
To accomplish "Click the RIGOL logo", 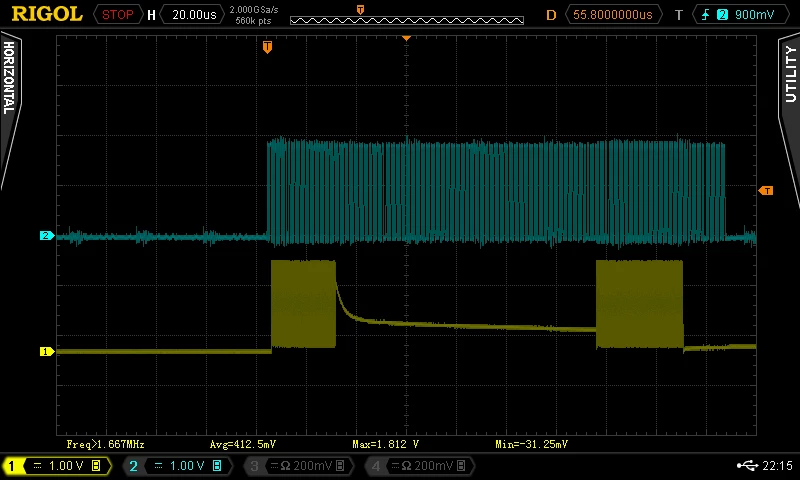I will pos(47,14).
